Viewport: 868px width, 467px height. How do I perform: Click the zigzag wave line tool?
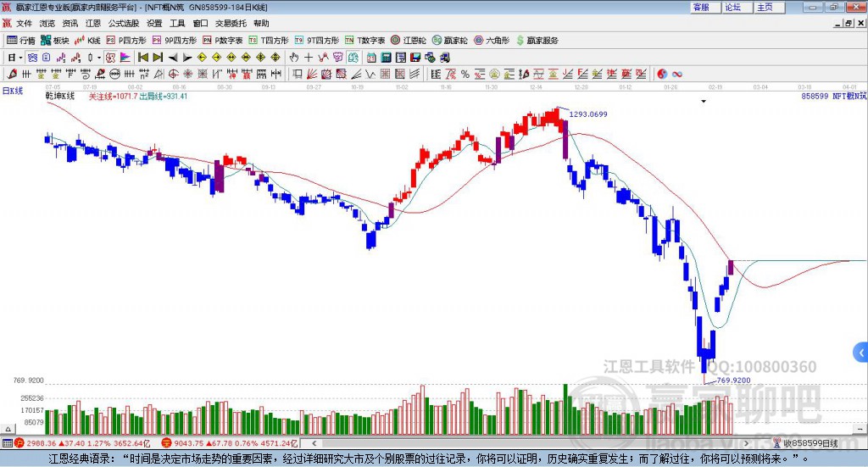[371, 74]
